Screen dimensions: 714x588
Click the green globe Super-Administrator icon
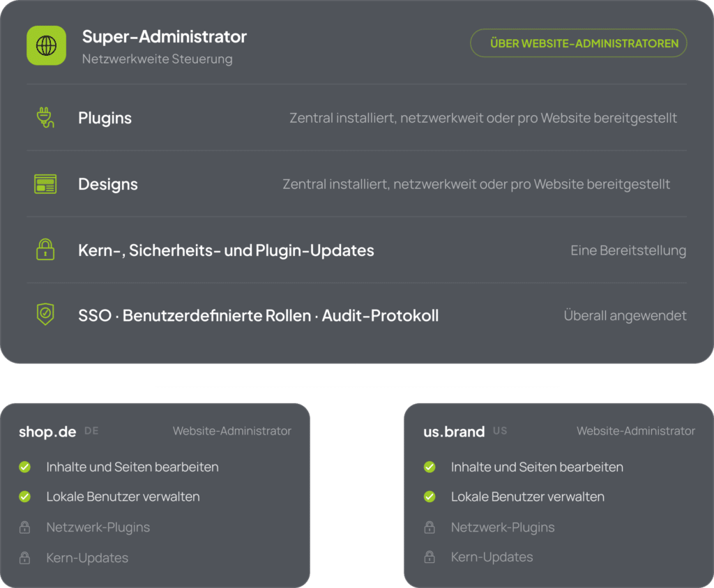point(46,45)
